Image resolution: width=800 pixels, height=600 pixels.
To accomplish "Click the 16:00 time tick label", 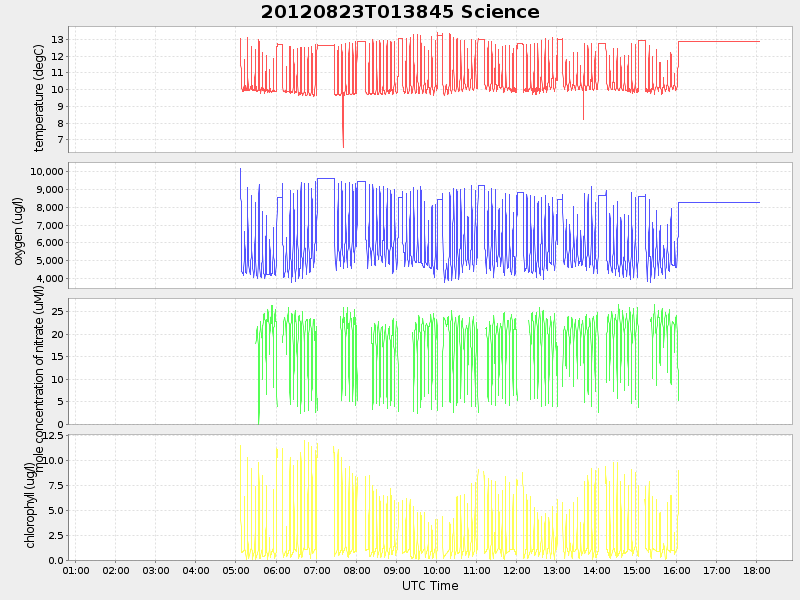I will click(x=677, y=570).
